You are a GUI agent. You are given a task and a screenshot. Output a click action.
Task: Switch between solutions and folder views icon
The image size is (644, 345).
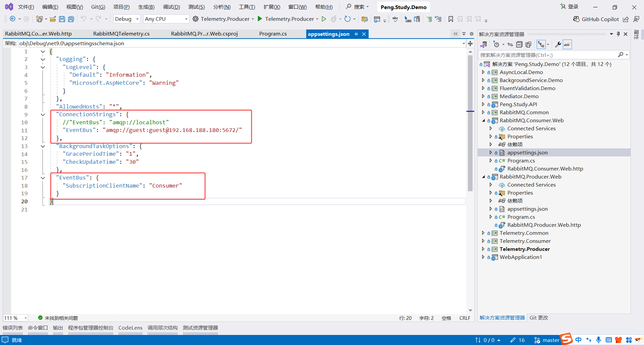(x=484, y=45)
